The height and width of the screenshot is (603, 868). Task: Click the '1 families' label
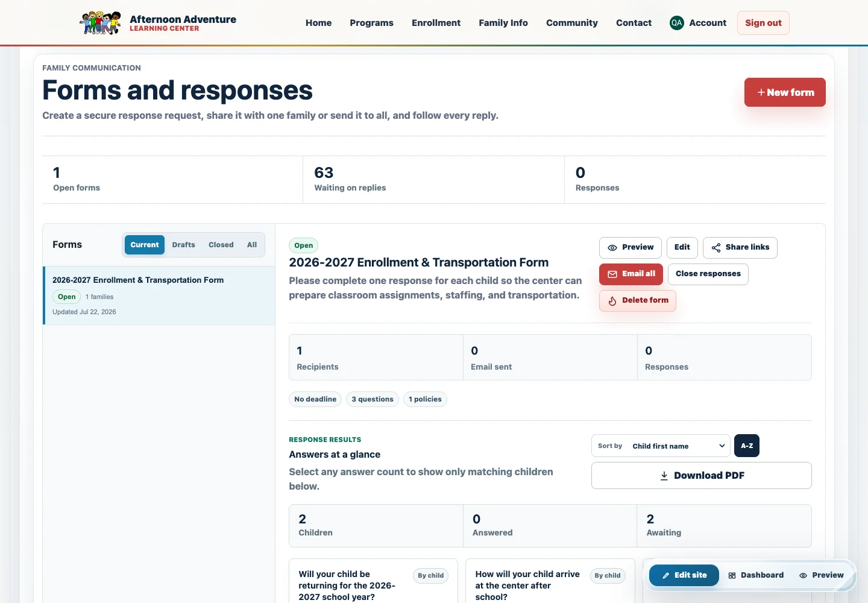click(99, 297)
